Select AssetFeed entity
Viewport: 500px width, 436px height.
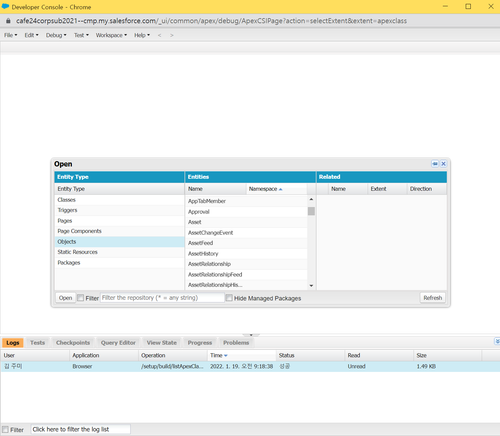[x=246, y=243]
